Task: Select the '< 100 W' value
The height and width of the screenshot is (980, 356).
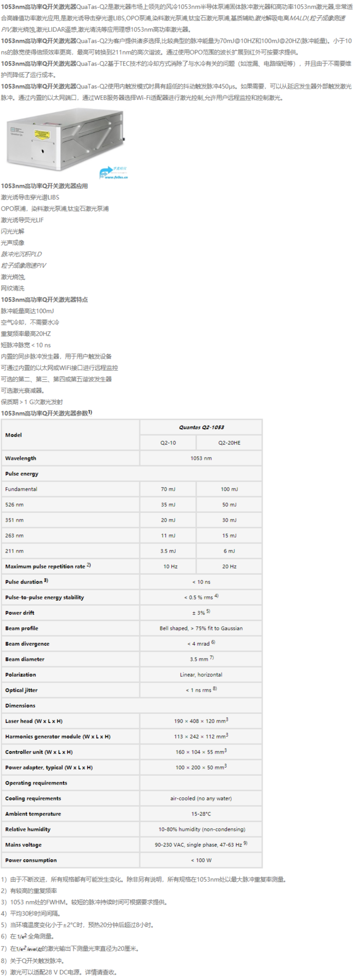Action: (201, 860)
